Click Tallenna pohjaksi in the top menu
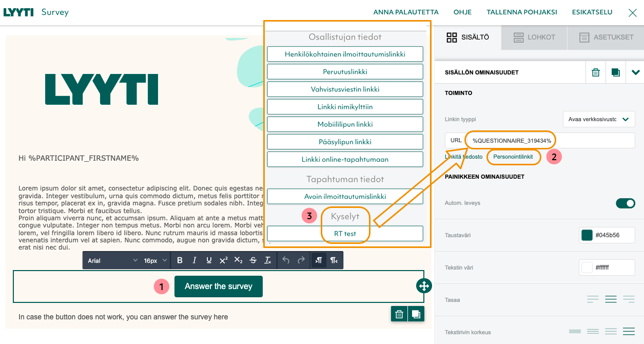The image size is (644, 344). tap(522, 12)
